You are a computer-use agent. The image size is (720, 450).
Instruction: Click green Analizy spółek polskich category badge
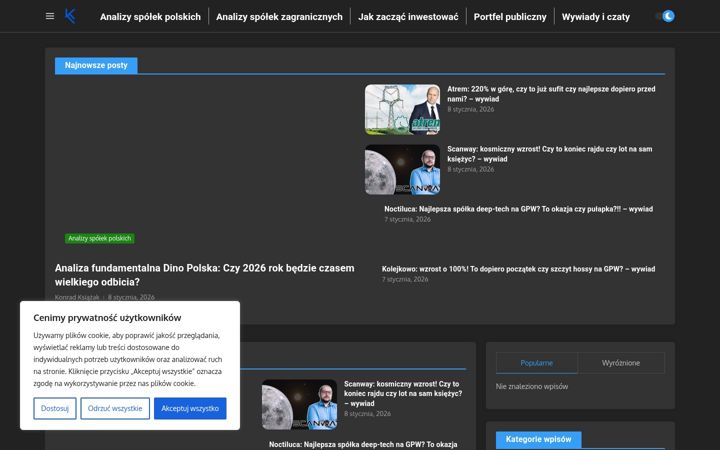coord(100,238)
